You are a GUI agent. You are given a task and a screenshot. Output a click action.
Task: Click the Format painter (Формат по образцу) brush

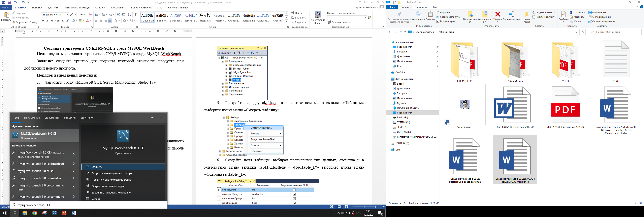(14, 22)
